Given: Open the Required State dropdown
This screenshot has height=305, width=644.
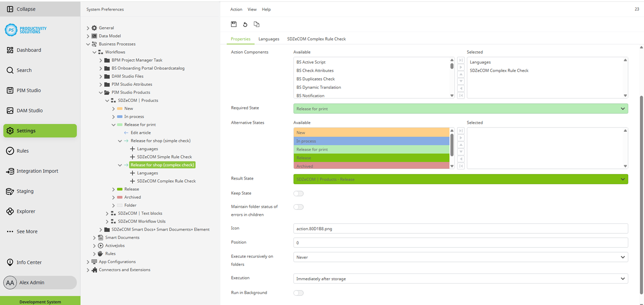Looking at the screenshot, I should (x=460, y=109).
